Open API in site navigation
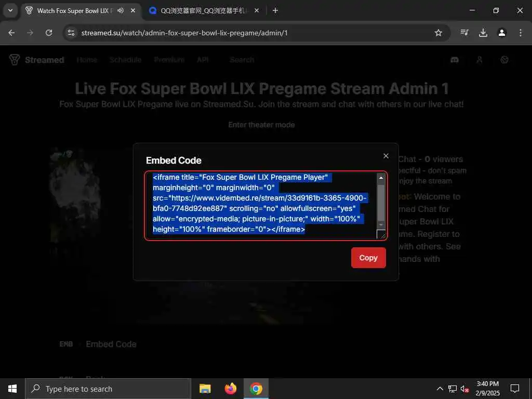 tap(203, 60)
